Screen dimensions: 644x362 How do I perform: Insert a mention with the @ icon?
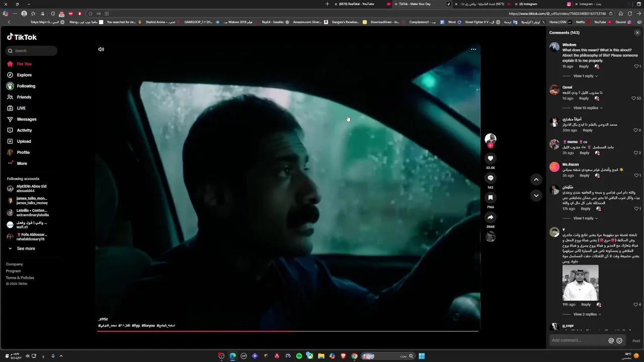point(611,340)
